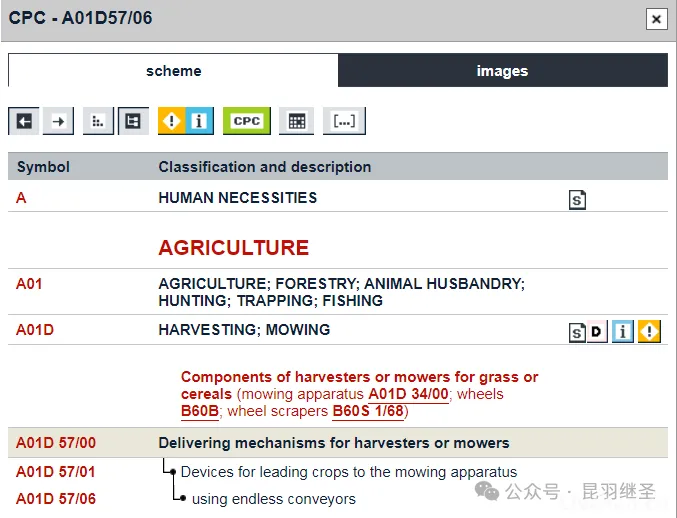
Task: Select the scheme tab
Action: pos(173,71)
